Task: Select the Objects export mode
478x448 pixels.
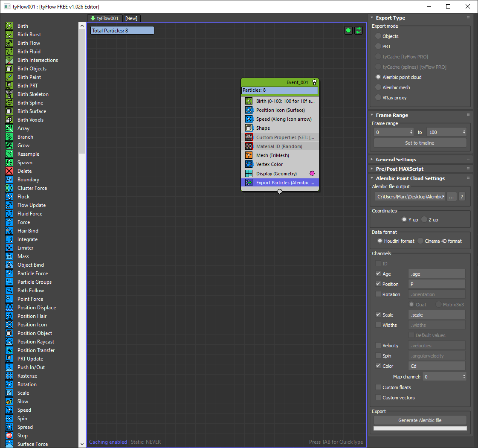Action: pos(378,36)
